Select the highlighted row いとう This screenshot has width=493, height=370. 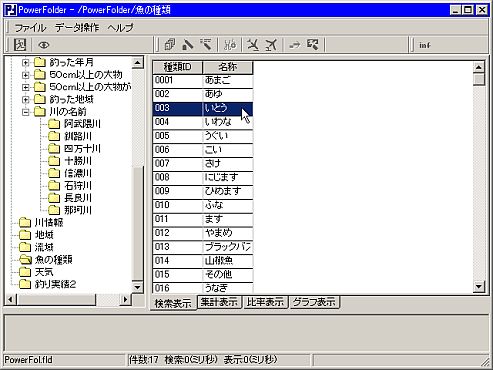(203, 108)
